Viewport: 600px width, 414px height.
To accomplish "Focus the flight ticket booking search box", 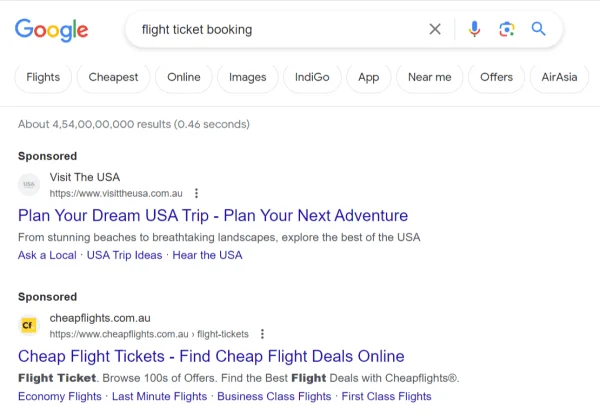I will [279, 29].
